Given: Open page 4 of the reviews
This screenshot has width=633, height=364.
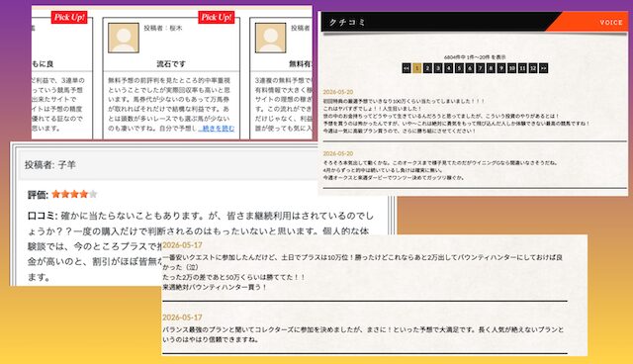Looking at the screenshot, I should coord(448,68).
